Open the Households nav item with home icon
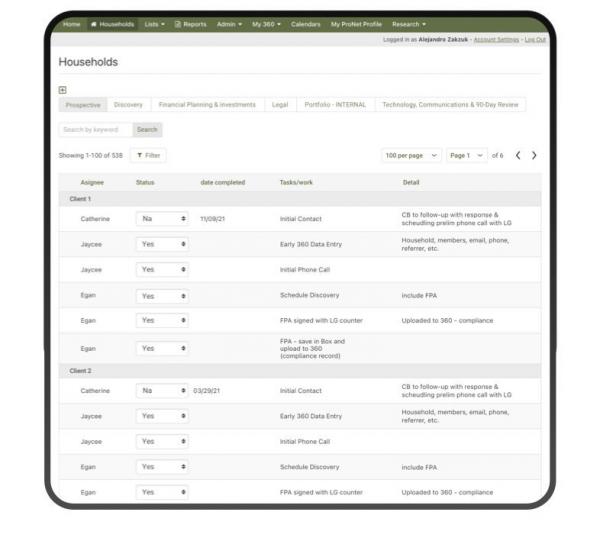The width and height of the screenshot is (600, 541). pyautogui.click(x=112, y=24)
